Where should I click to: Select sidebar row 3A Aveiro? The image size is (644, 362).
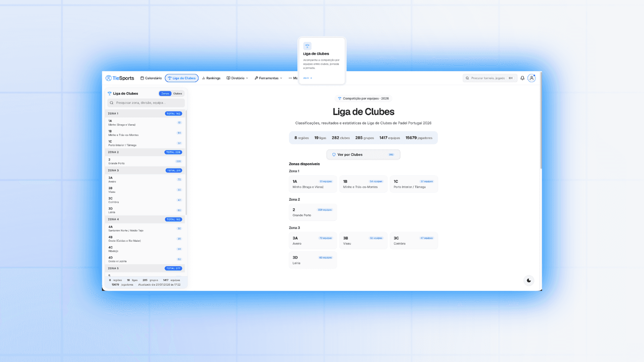coord(145,179)
